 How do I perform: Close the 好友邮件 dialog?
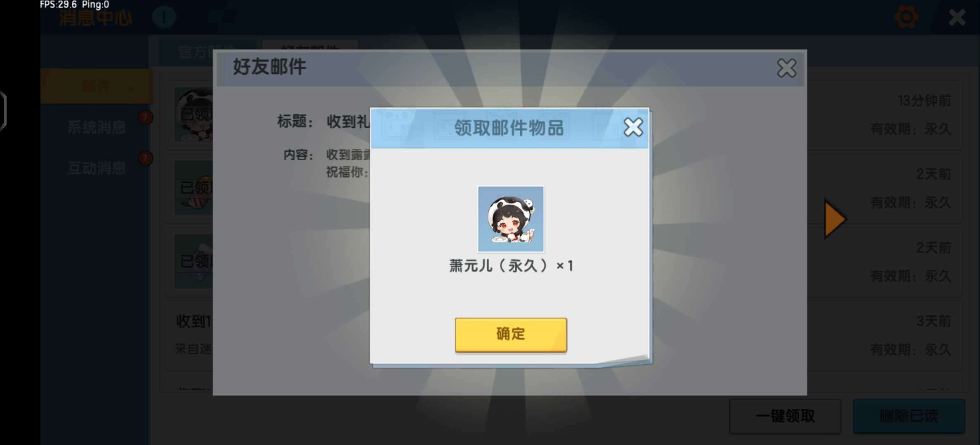[787, 68]
